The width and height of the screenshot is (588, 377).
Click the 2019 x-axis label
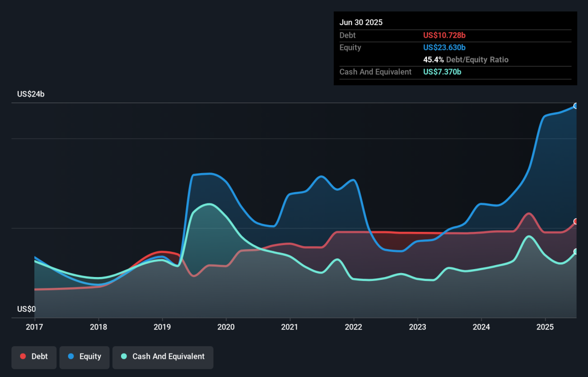(x=162, y=327)
